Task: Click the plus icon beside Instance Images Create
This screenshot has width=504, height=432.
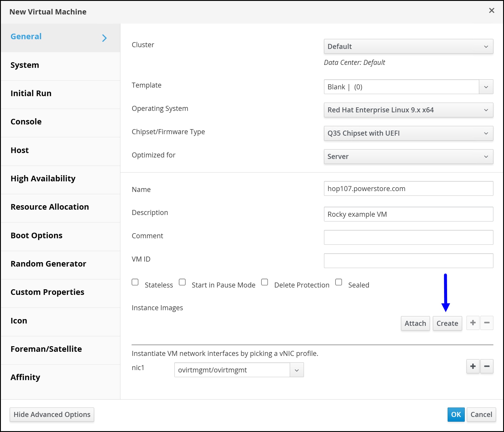Action: click(x=473, y=323)
